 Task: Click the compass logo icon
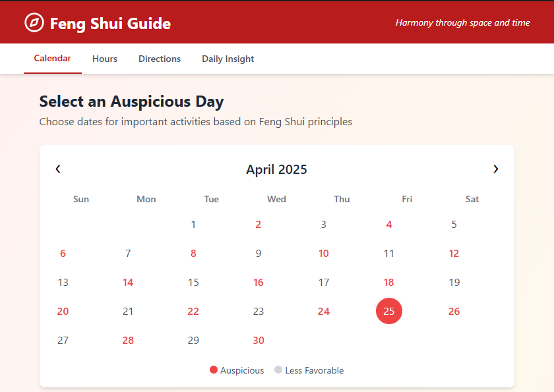(34, 22)
